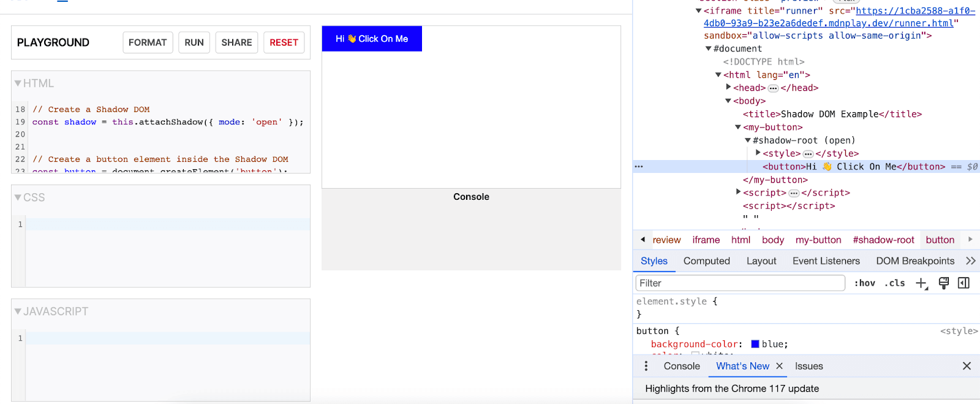Open drawer three-dot menu

[x=646, y=366]
